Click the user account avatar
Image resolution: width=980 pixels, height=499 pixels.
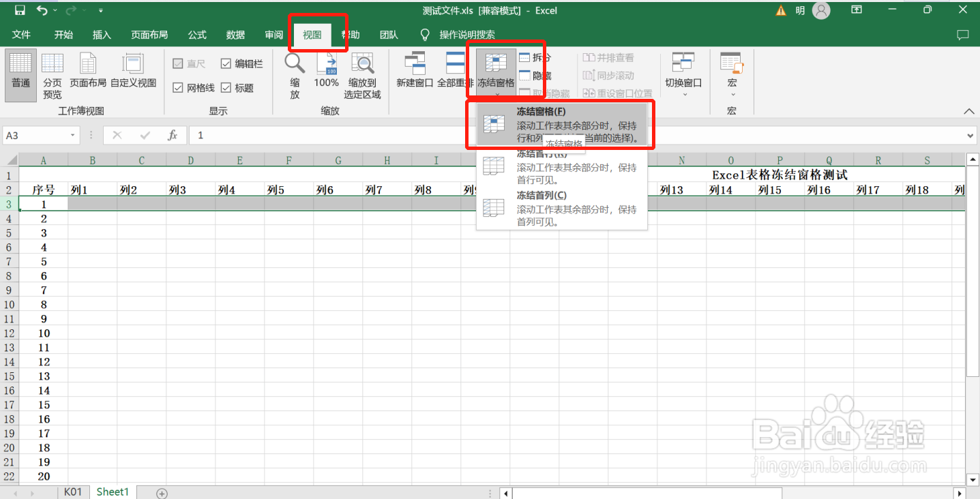(x=822, y=10)
